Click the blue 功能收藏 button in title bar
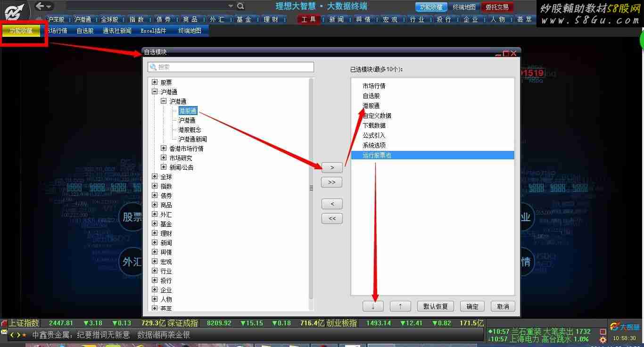The height and width of the screenshot is (347, 644). (x=431, y=7)
